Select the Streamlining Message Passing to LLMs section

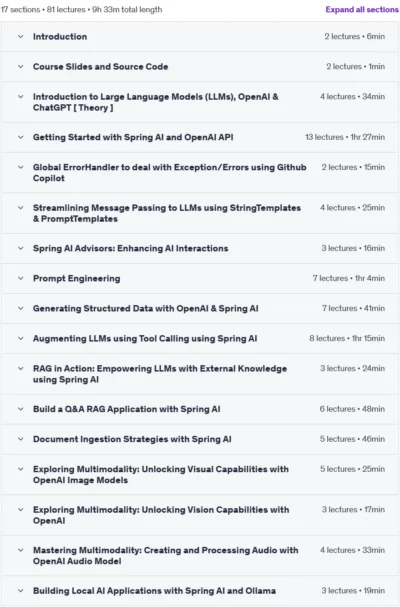pos(167,213)
